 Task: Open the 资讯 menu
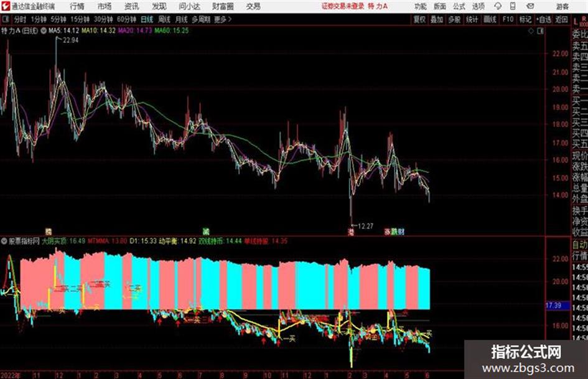point(132,6)
